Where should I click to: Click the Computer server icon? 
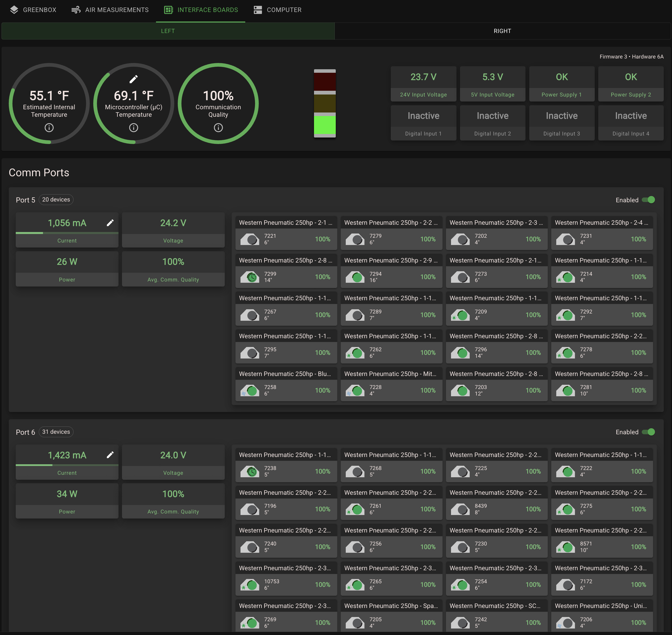pyautogui.click(x=258, y=10)
